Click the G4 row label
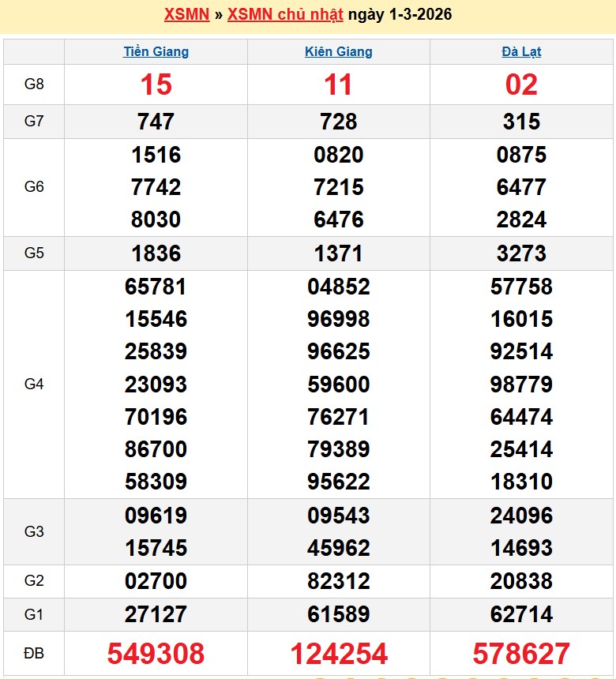This screenshot has width=616, height=679. click(x=34, y=385)
